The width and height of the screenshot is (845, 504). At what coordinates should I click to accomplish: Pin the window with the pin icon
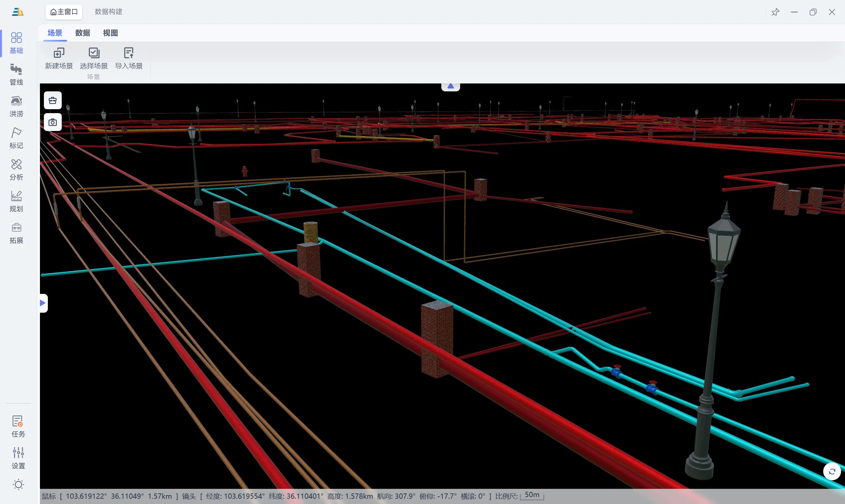(x=775, y=12)
